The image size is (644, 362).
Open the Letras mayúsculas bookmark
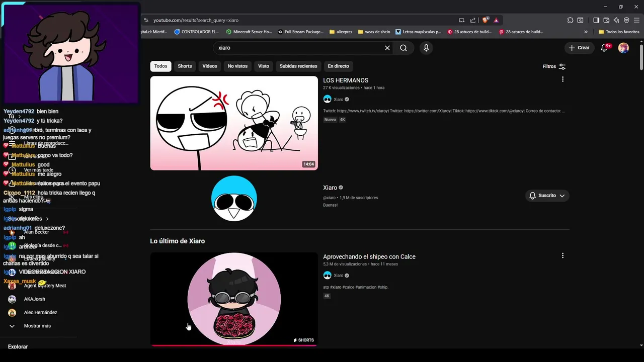coord(419,32)
